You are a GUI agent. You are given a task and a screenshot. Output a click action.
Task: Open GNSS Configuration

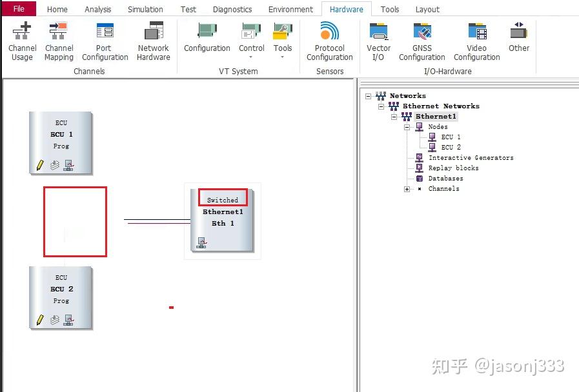422,40
